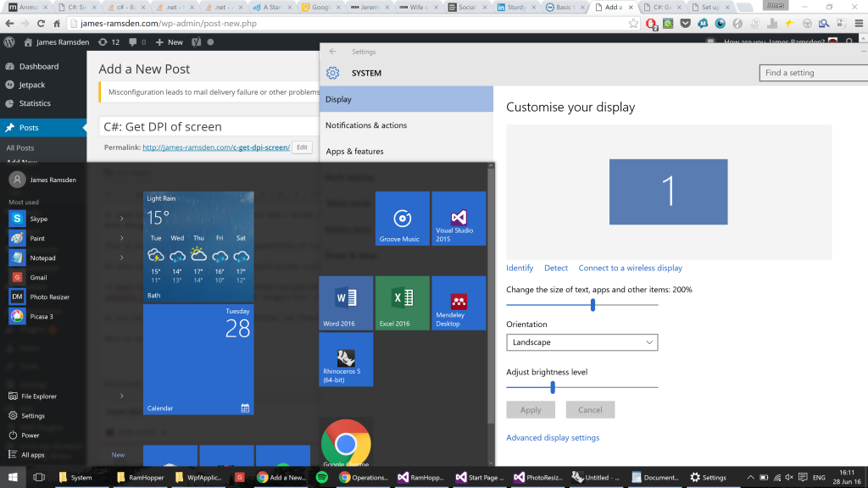The height and width of the screenshot is (488, 868).
Task: Open the New content menu in the admin bar
Action: (x=170, y=42)
